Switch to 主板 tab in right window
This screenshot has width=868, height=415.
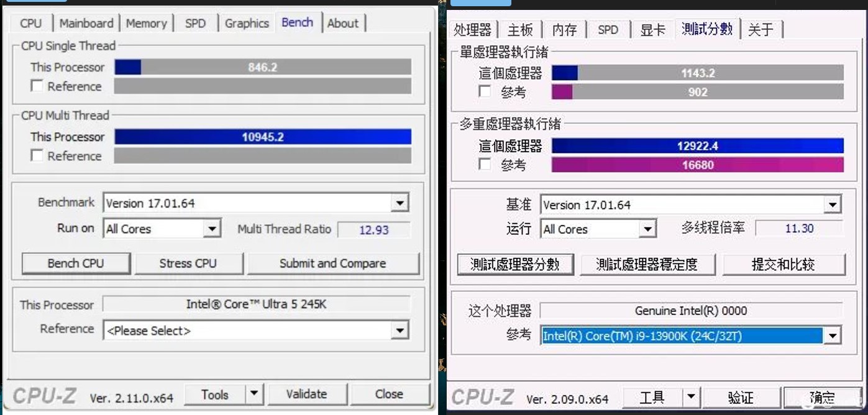click(x=520, y=29)
